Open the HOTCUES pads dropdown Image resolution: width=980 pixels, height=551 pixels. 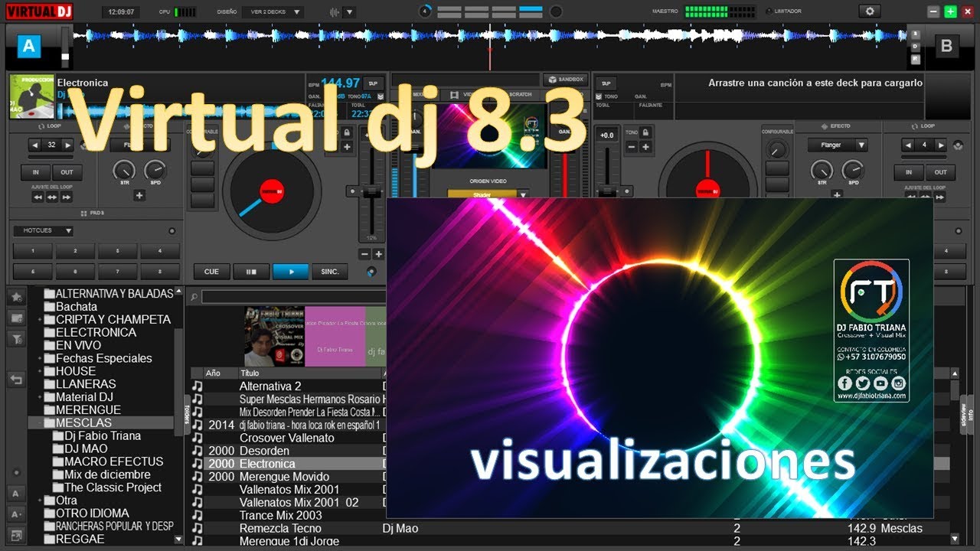click(44, 230)
